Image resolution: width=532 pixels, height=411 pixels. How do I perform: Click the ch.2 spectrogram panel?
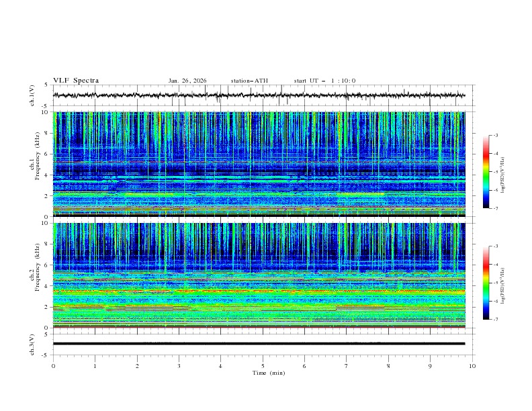(x=262, y=275)
